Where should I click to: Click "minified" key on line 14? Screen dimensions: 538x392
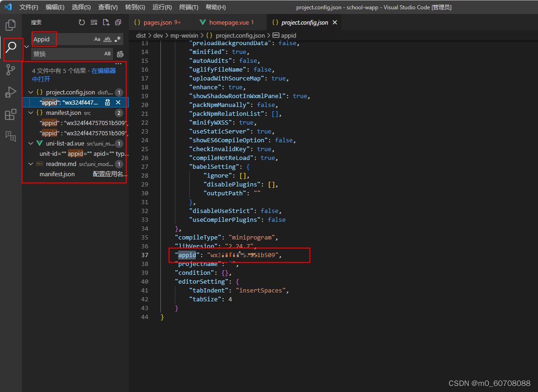[207, 52]
